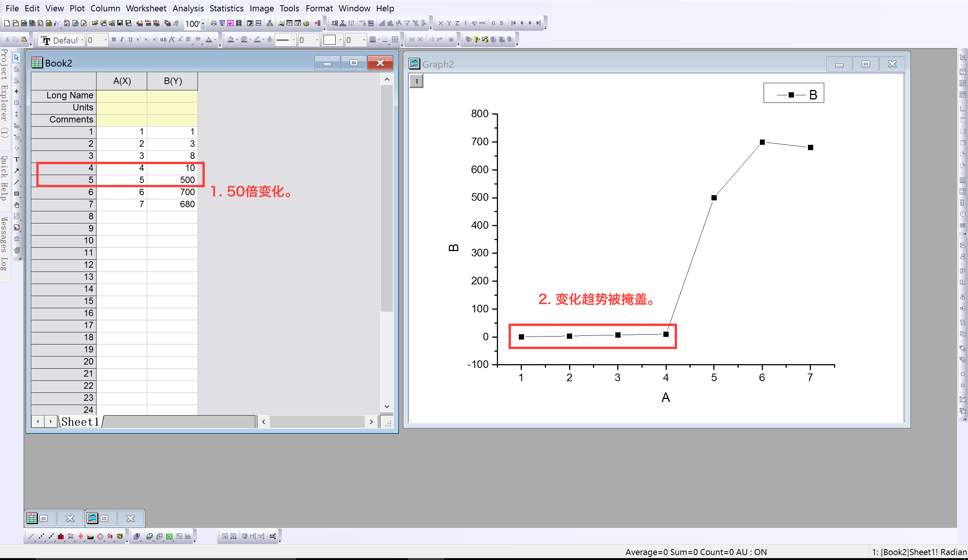This screenshot has width=968, height=560.
Task: Expand the fill pattern hatch dropdown
Action: (x=379, y=40)
